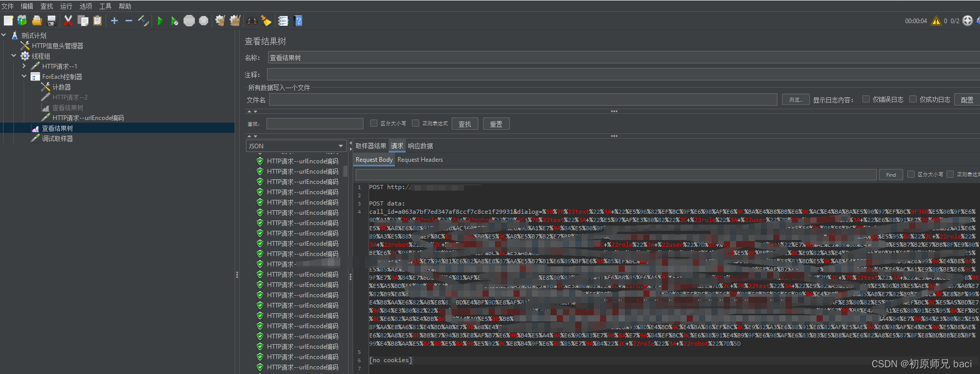Click the New test plan icon
This screenshot has width=980, height=374.
pyautogui.click(x=8, y=21)
